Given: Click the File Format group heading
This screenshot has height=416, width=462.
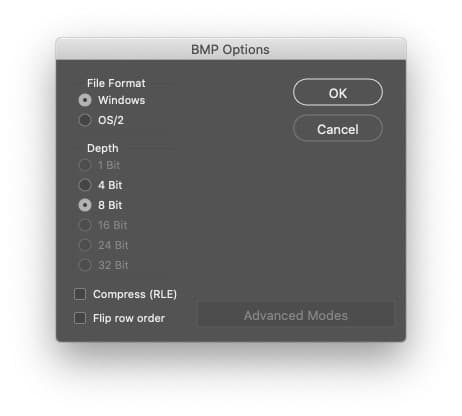Looking at the screenshot, I should point(116,83).
